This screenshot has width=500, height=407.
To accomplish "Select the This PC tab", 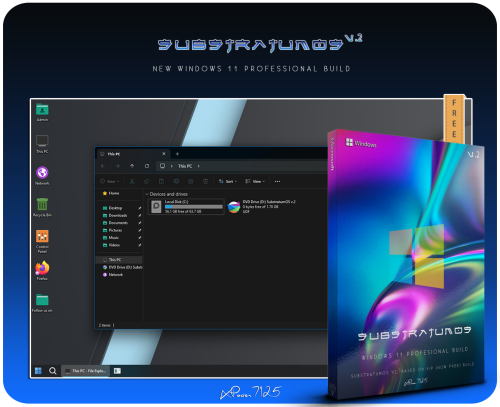I will click(x=133, y=154).
